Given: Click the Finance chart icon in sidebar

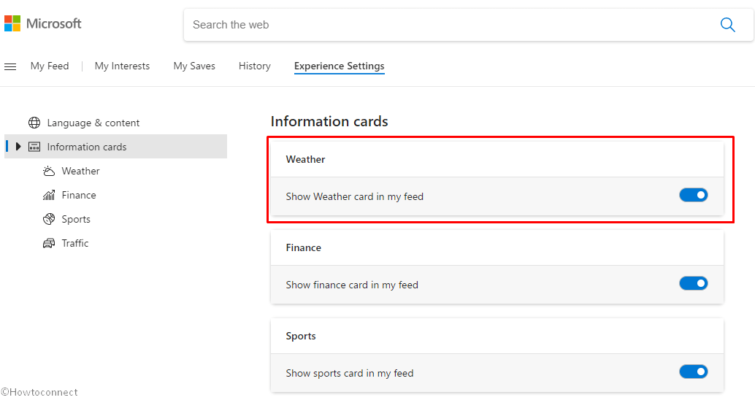Looking at the screenshot, I should [x=49, y=195].
